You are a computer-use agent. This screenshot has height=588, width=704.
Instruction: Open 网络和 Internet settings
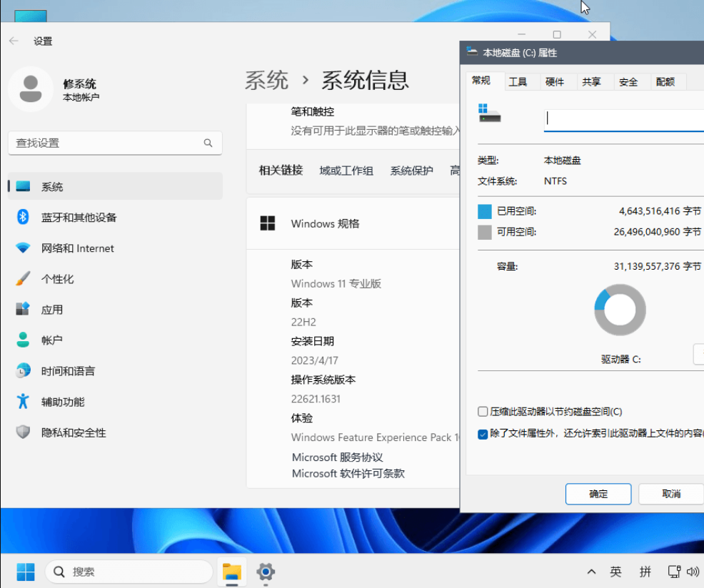[x=116, y=248]
